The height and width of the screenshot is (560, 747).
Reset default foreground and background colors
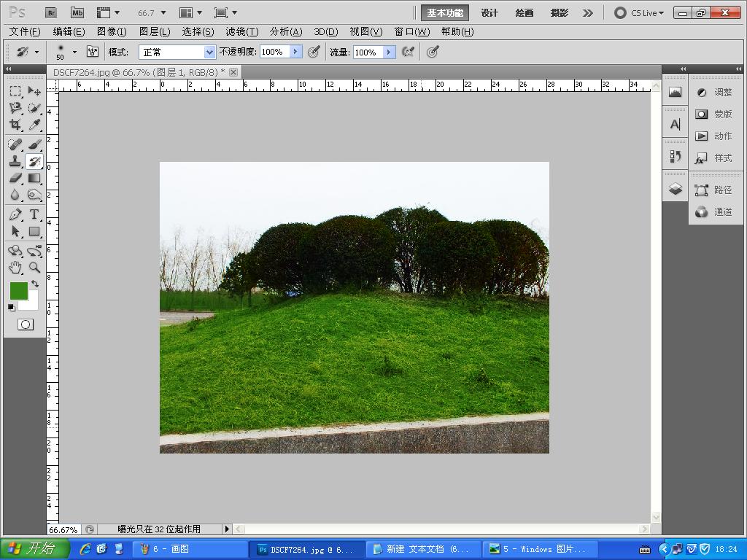click(x=12, y=308)
